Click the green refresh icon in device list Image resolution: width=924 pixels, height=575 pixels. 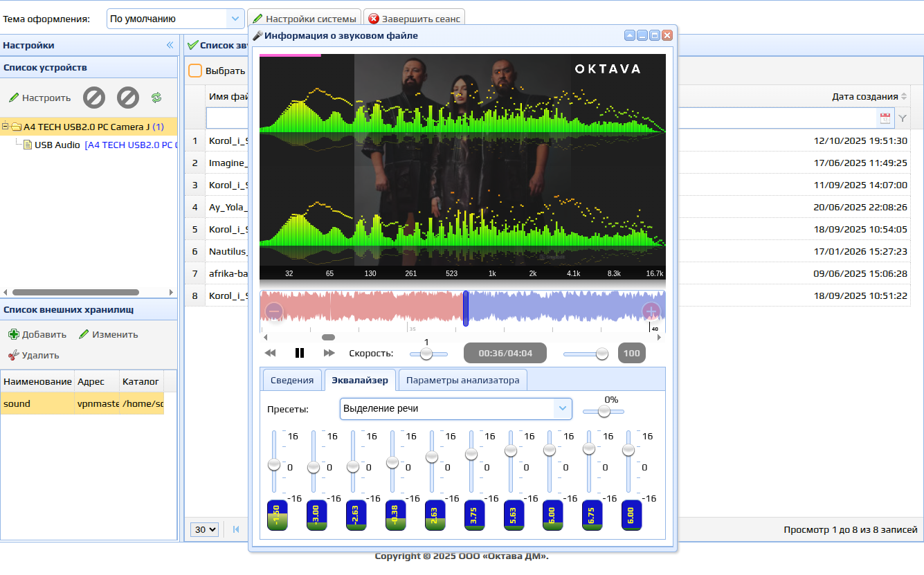point(156,98)
